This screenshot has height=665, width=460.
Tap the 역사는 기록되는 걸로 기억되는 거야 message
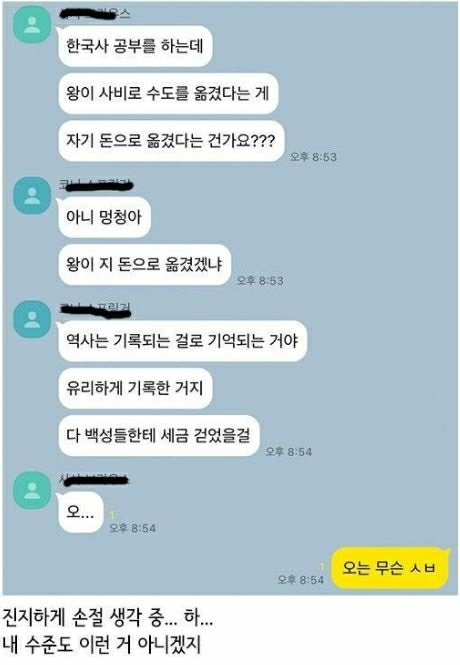click(x=182, y=341)
